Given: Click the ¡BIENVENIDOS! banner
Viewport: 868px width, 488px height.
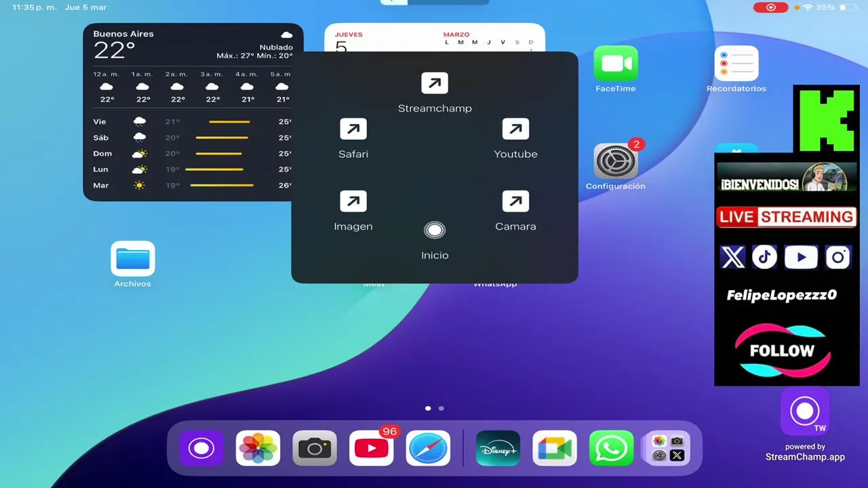Looking at the screenshot, I should pyautogui.click(x=787, y=179).
